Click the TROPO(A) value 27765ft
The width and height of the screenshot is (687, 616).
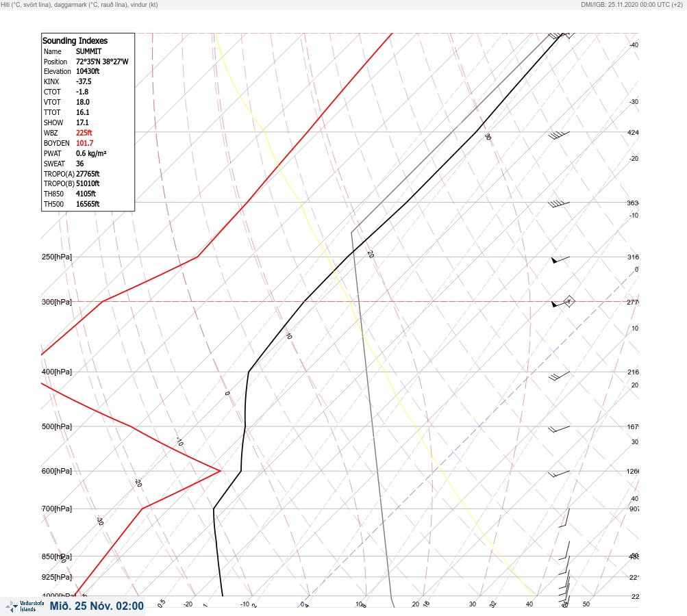[x=88, y=174]
